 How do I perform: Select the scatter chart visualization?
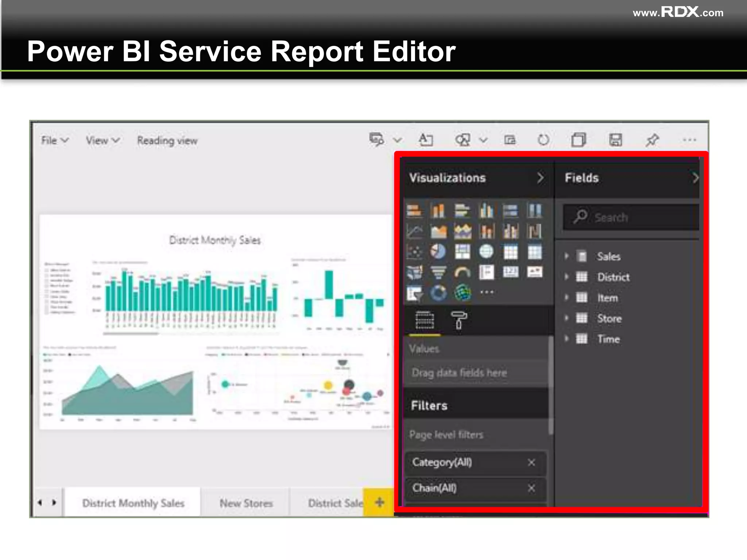pyautogui.click(x=414, y=252)
